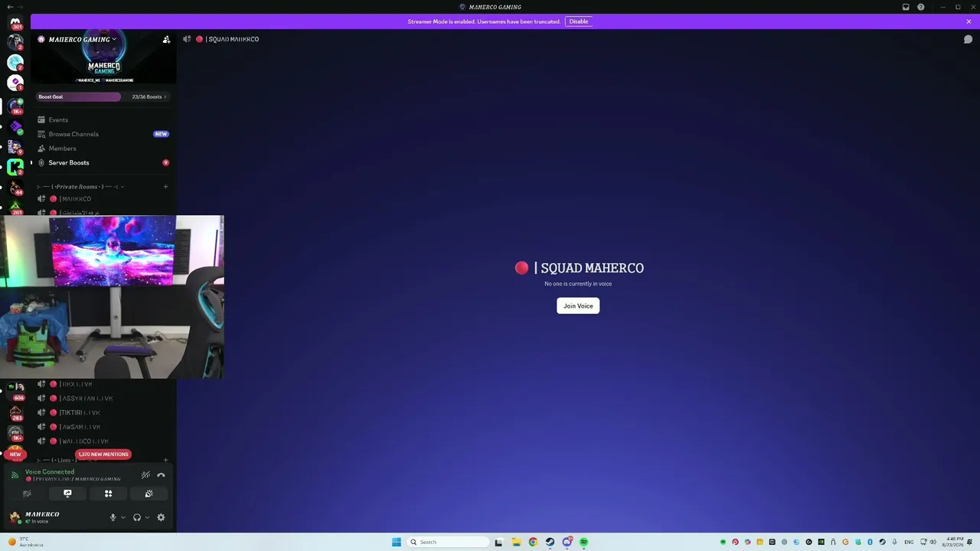This screenshot has height=551, width=980.
Task: Click the share your screen button
Action: pos(67,494)
